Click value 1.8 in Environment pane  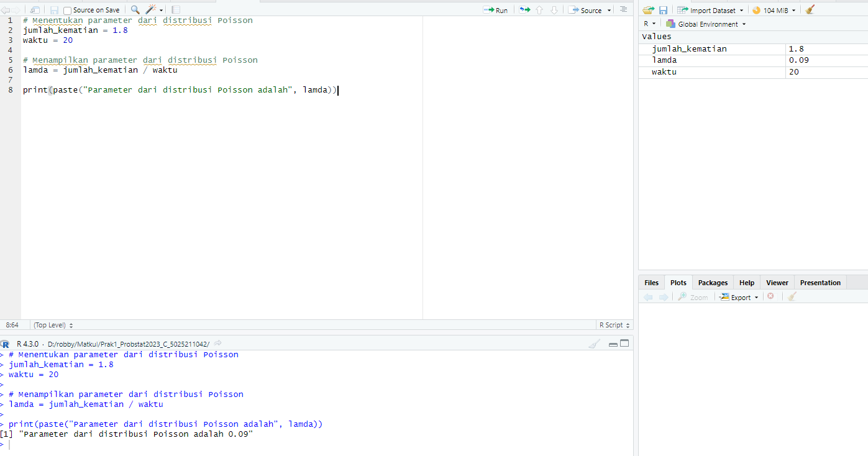coord(796,48)
